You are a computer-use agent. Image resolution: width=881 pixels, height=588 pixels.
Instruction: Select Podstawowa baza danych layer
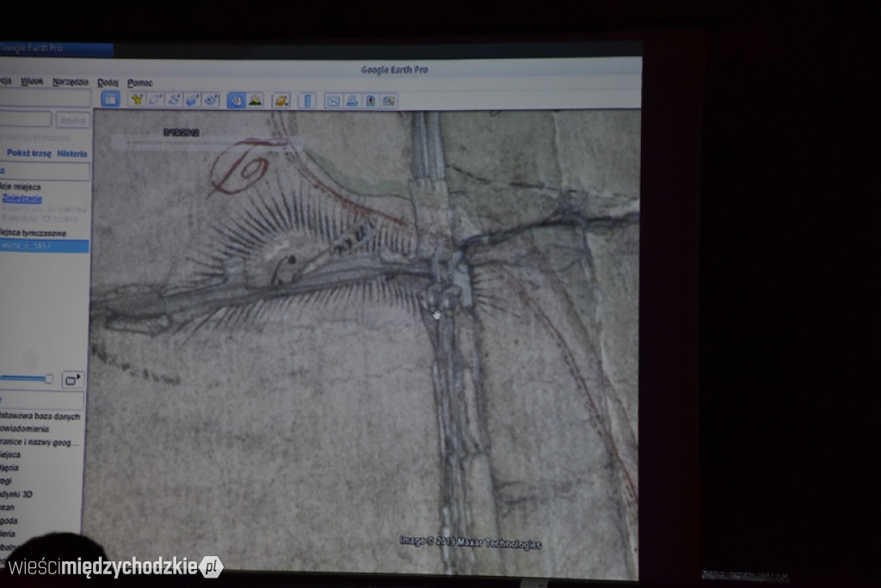pyautogui.click(x=40, y=416)
